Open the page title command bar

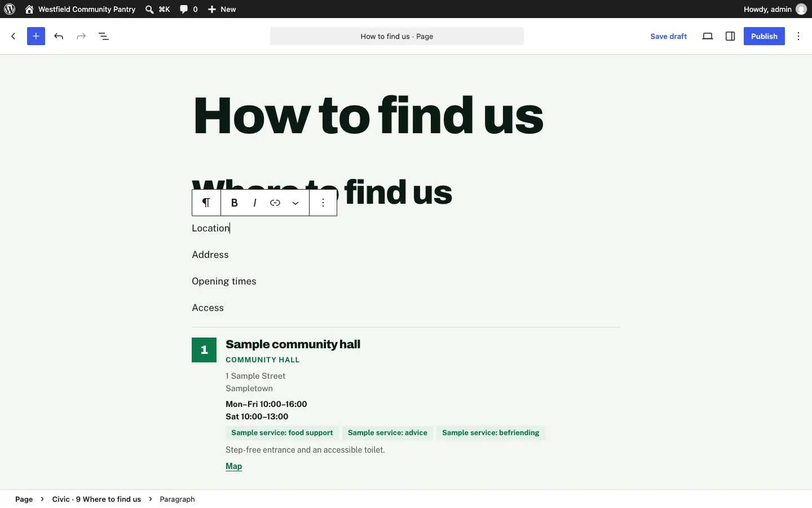click(397, 36)
